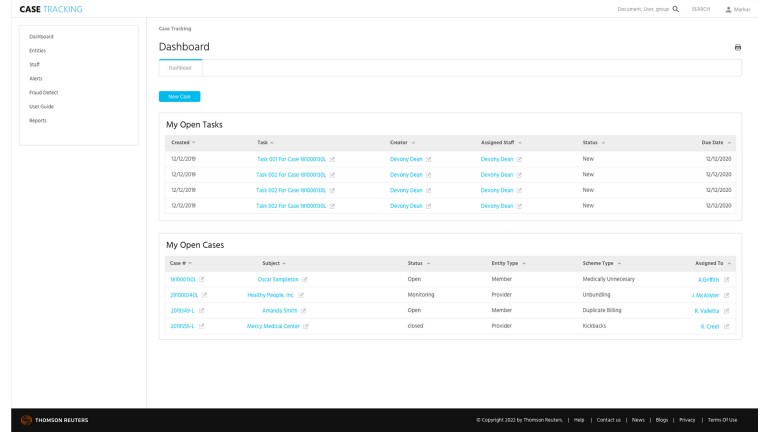Go to Reports in the sidebar menu
768x432 pixels.
click(38, 120)
